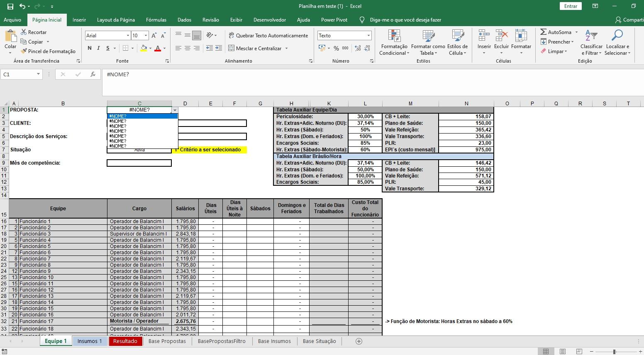This screenshot has height=355, width=644.
Task: Click the Name Box showing C1
Action: (x=21, y=74)
